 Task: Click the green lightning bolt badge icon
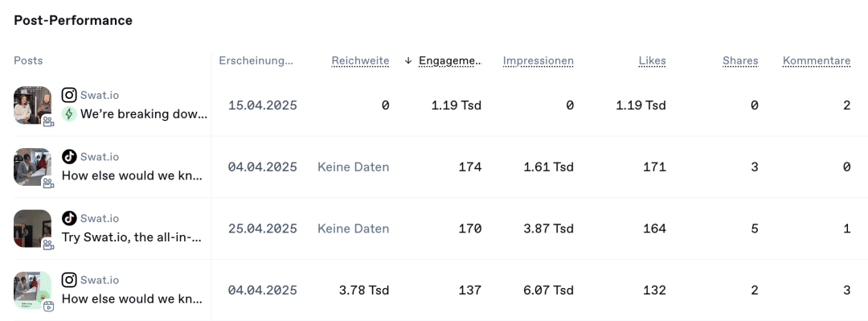[x=68, y=114]
